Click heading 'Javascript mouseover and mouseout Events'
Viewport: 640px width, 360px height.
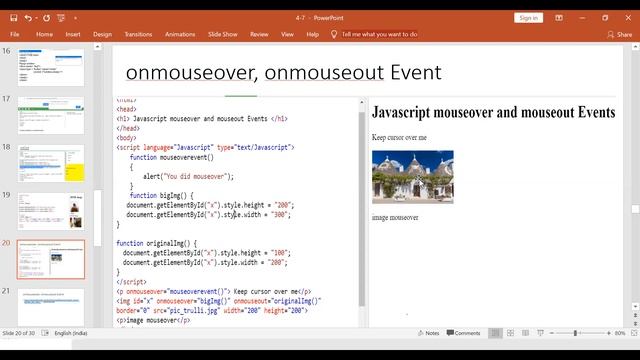pyautogui.click(x=493, y=112)
